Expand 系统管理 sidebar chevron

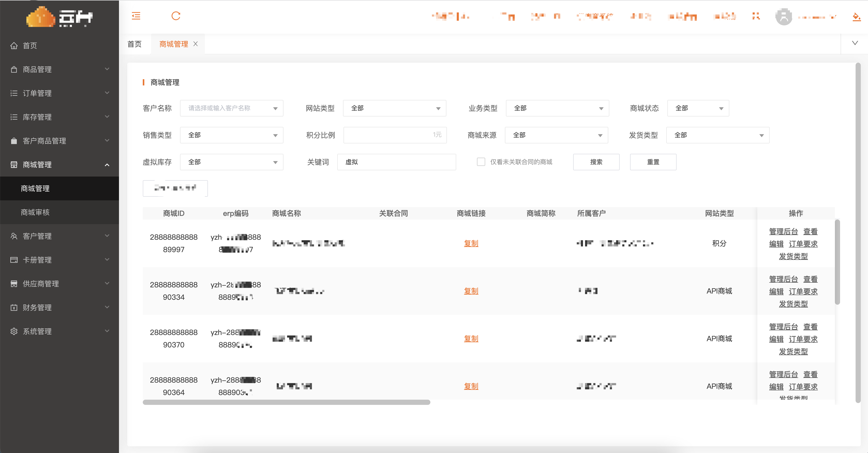(107, 331)
